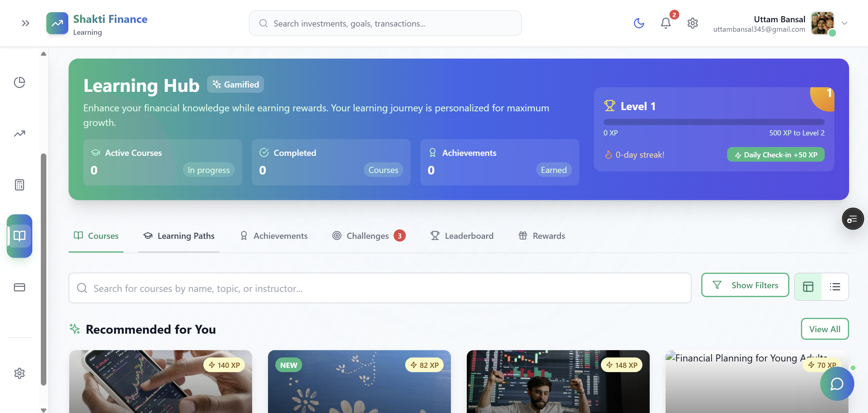Click the course search input field
Image resolution: width=868 pixels, height=413 pixels.
pyautogui.click(x=380, y=288)
